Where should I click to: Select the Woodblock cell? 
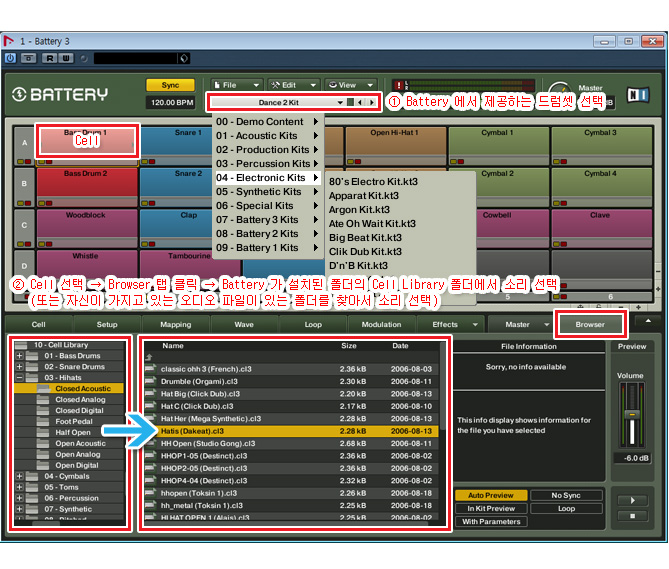pos(87,228)
